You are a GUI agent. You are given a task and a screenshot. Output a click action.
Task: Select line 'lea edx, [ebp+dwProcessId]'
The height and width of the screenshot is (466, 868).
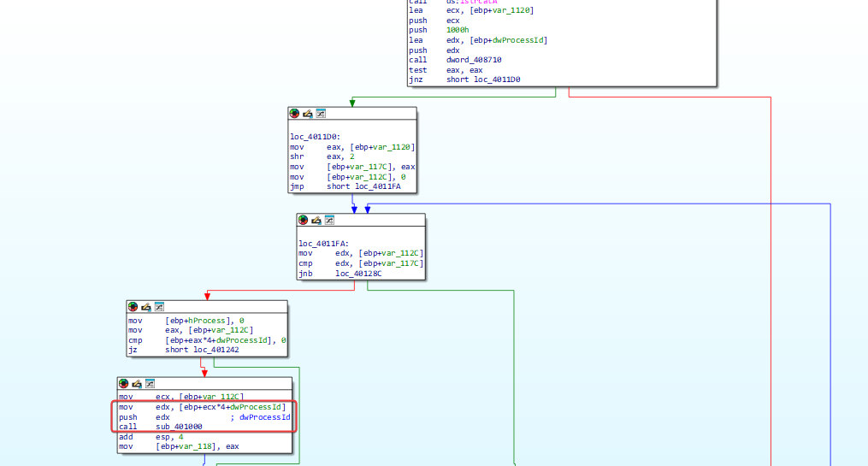[x=478, y=40]
